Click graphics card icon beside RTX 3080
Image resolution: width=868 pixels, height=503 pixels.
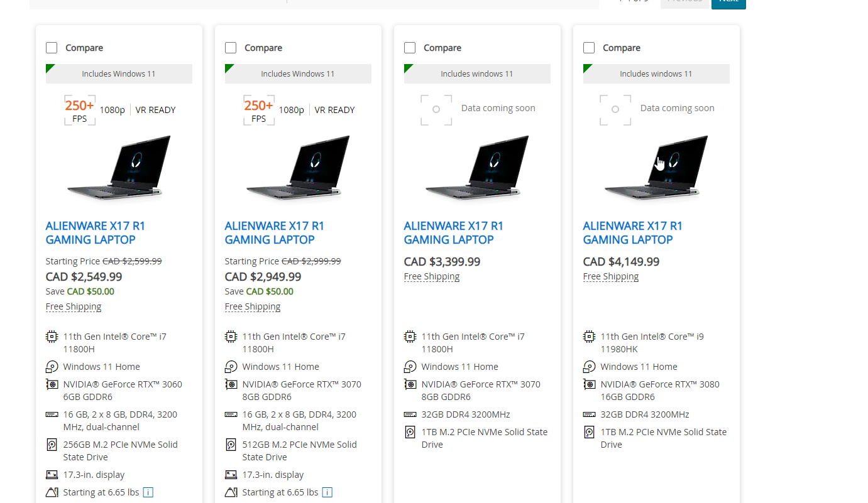click(x=589, y=384)
